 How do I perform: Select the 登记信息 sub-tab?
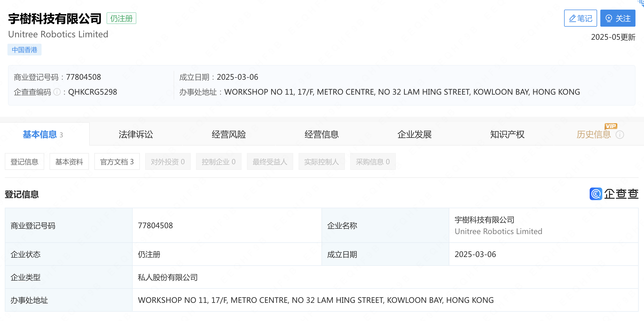tap(25, 162)
